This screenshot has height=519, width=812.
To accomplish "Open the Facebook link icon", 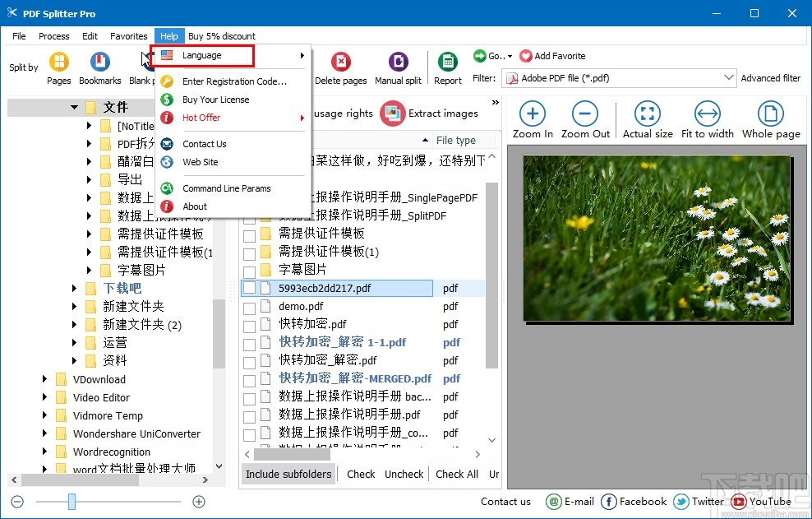I will 608,502.
